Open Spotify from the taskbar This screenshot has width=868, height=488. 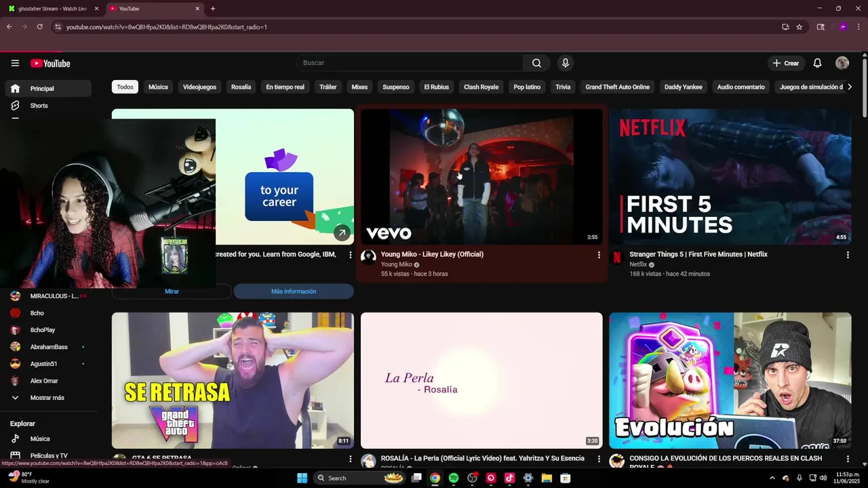tap(454, 478)
